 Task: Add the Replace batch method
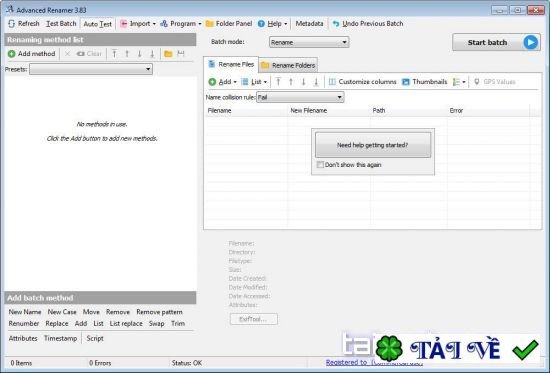click(x=57, y=324)
